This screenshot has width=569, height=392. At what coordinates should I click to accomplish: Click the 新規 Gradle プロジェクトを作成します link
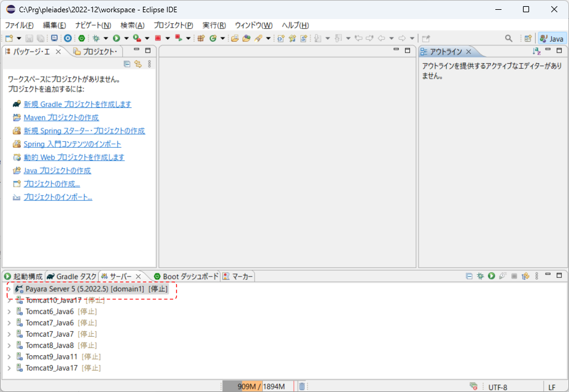(77, 104)
